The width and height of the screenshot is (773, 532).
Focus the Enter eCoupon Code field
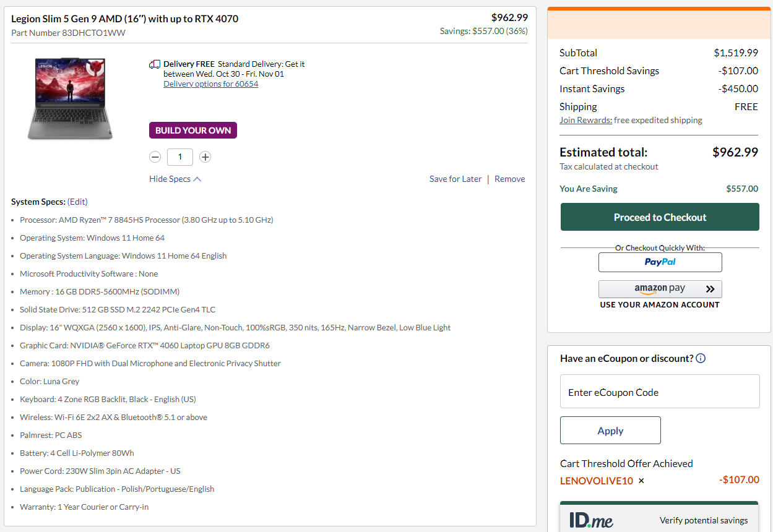point(660,391)
